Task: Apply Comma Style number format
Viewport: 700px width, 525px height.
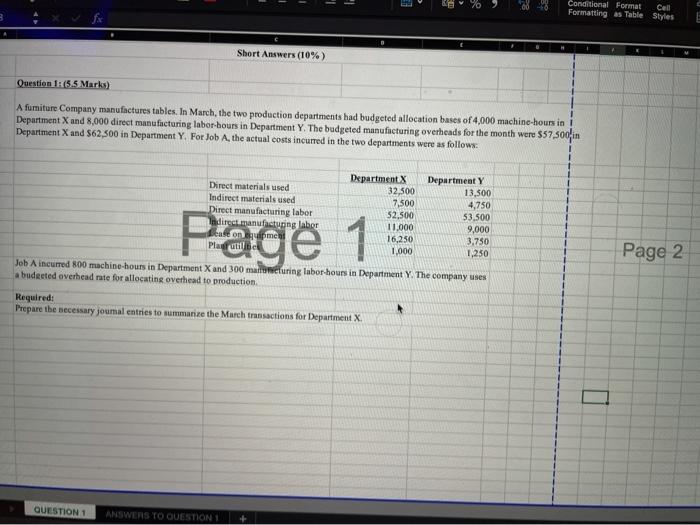Action: click(495, 4)
